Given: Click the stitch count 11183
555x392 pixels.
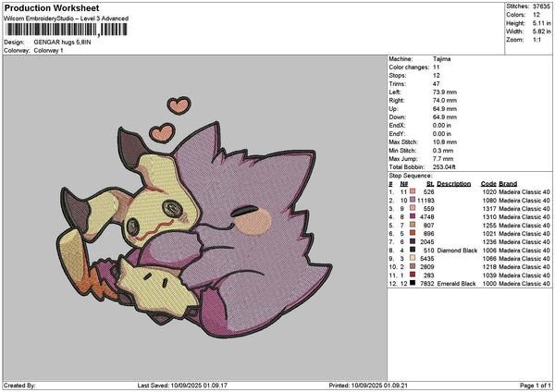Looking at the screenshot, I should click(425, 201).
